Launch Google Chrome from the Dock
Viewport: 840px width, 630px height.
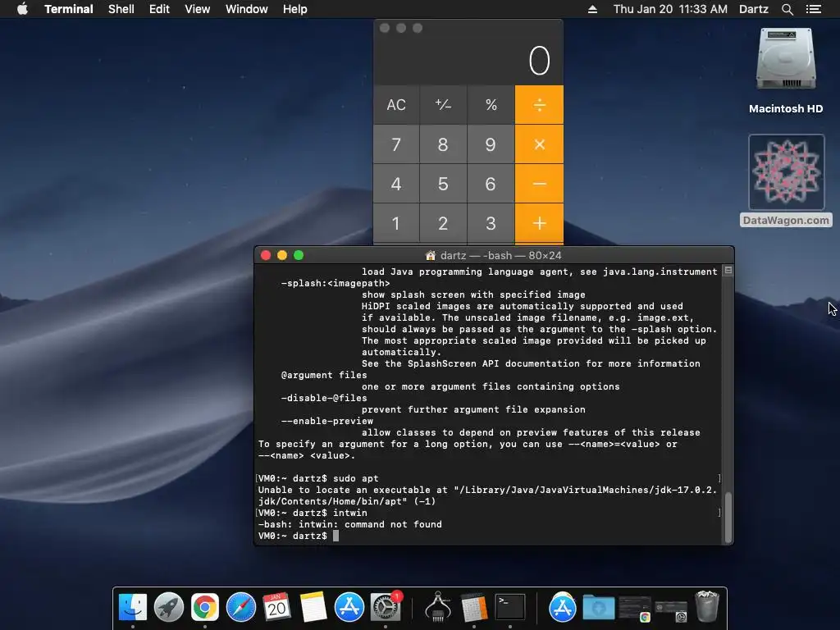point(205,608)
